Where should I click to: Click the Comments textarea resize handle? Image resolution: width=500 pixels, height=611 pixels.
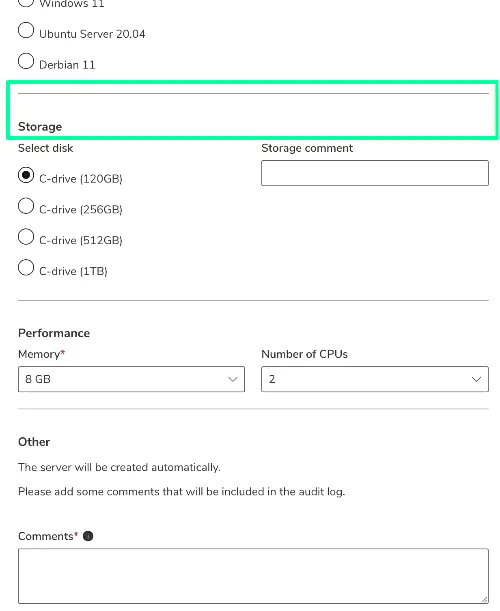tap(484, 599)
